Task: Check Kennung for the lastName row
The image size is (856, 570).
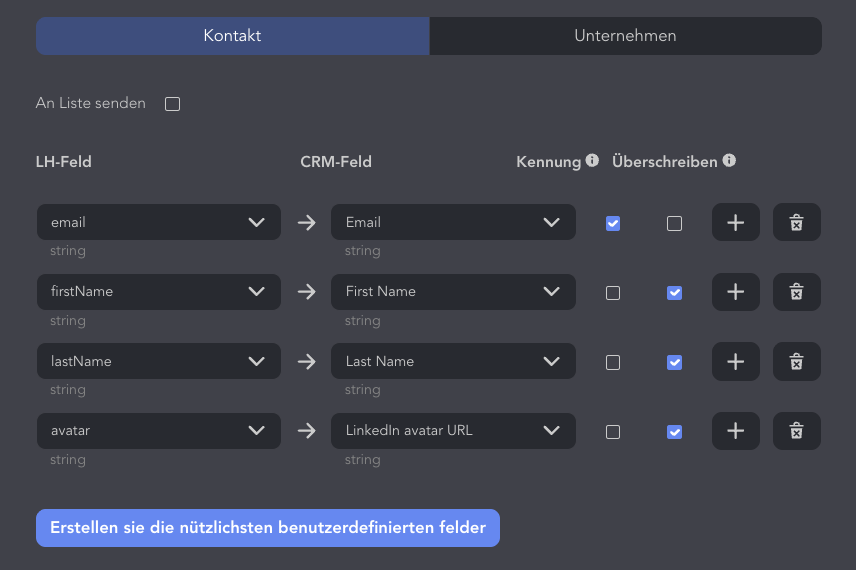Action: point(613,363)
